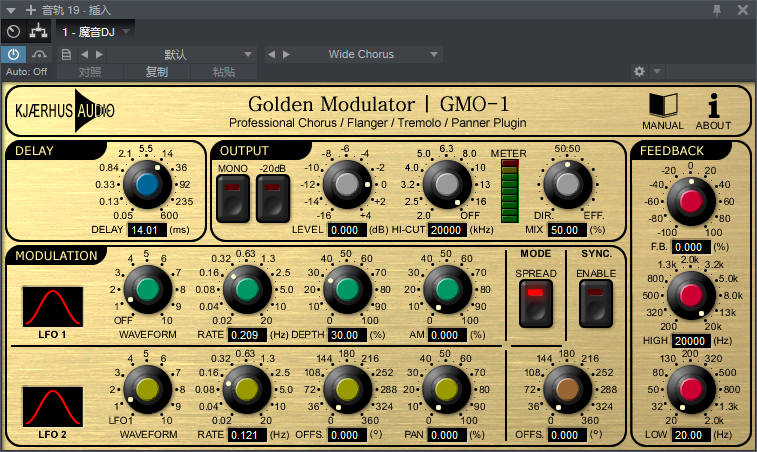Click the HI-CUT value field 20000
The width and height of the screenshot is (757, 452).
tap(447, 230)
